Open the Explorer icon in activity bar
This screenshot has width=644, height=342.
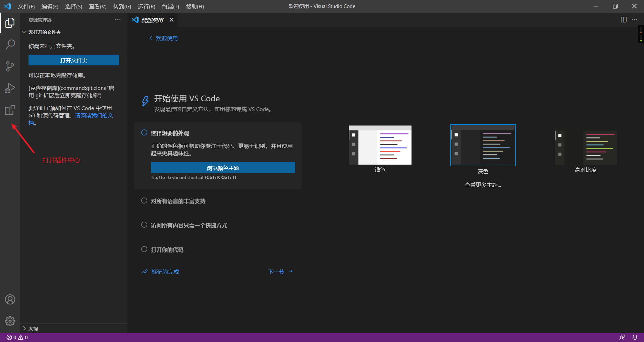10,22
